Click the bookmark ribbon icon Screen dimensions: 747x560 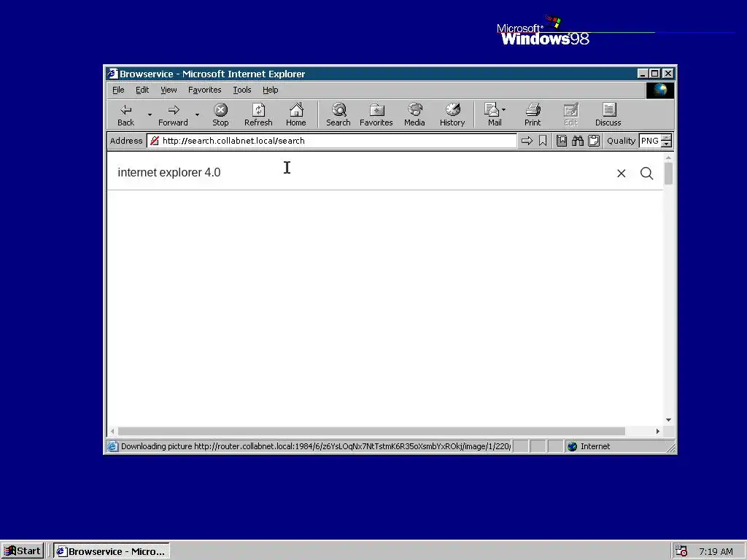click(543, 141)
